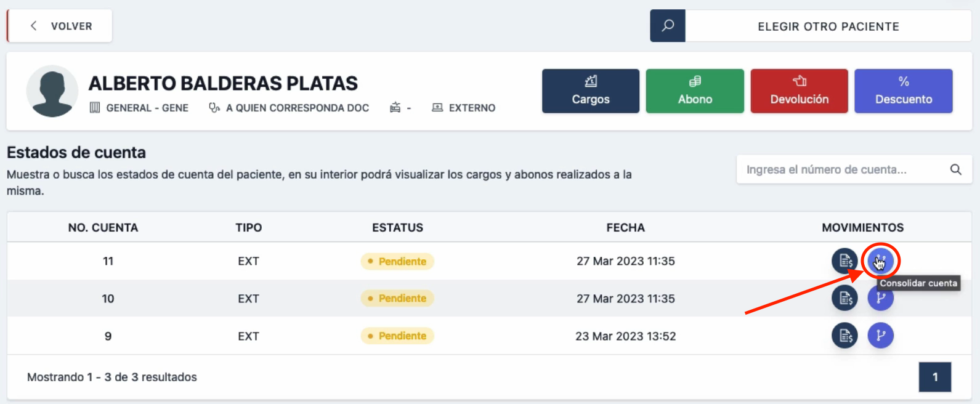Screen dimensions: 980x404
Task: Click the dark blue patient search icon
Action: tap(668, 26)
